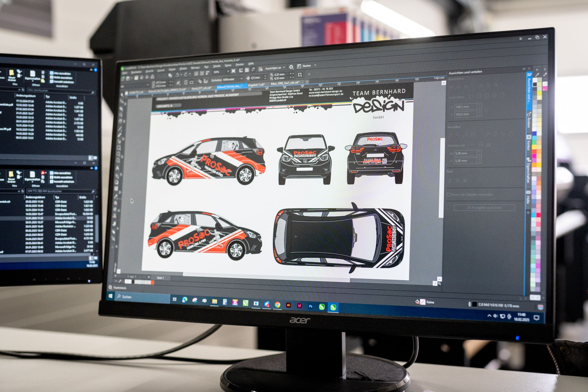Open Google Chrome from the taskbar
Screen dimensions: 588x392
tap(277, 305)
